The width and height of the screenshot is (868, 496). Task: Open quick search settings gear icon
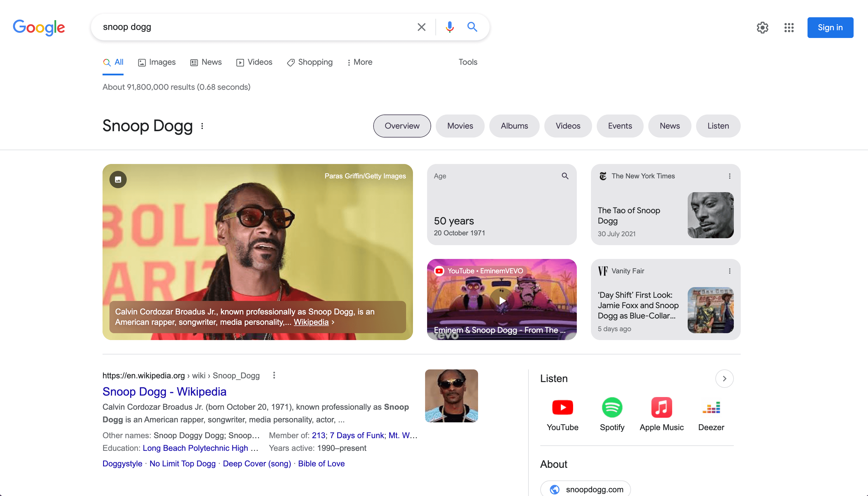pyautogui.click(x=763, y=28)
